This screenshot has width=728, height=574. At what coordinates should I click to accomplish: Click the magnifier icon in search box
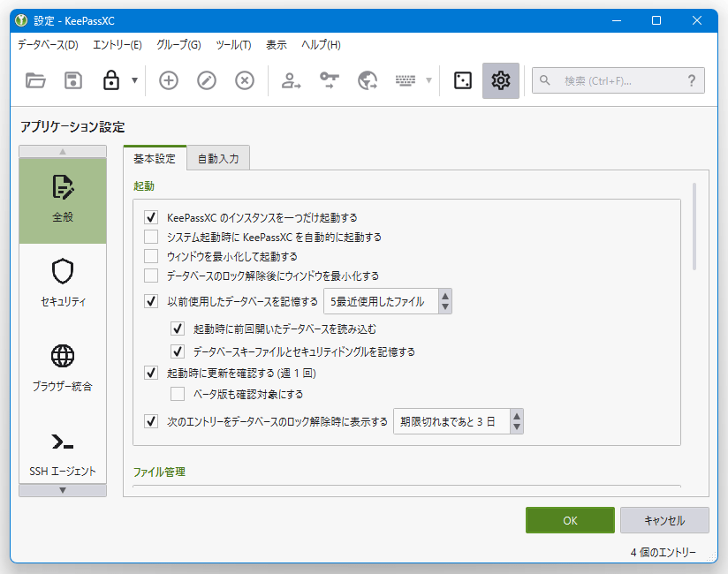[x=544, y=80]
